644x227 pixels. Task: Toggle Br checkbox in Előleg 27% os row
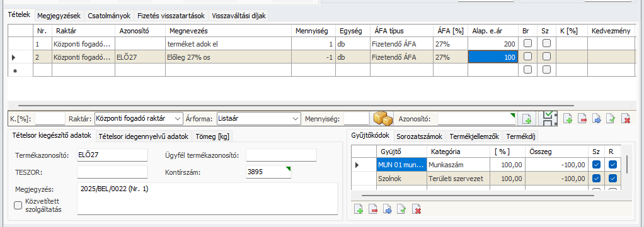point(527,57)
